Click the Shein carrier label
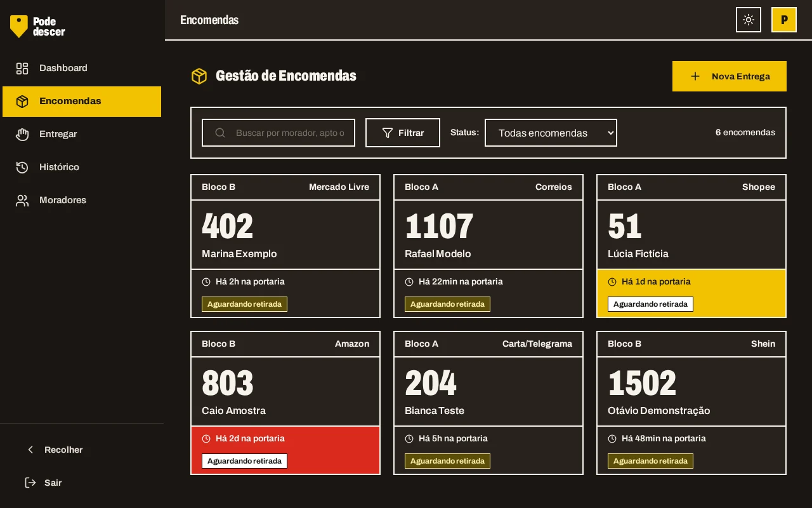 [763, 344]
